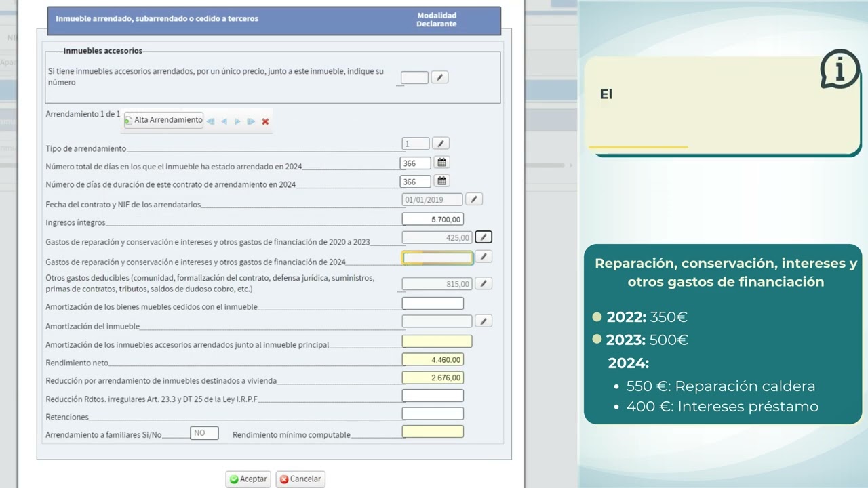Edit gastos de reparación de 2024 pencil

pos(484,257)
